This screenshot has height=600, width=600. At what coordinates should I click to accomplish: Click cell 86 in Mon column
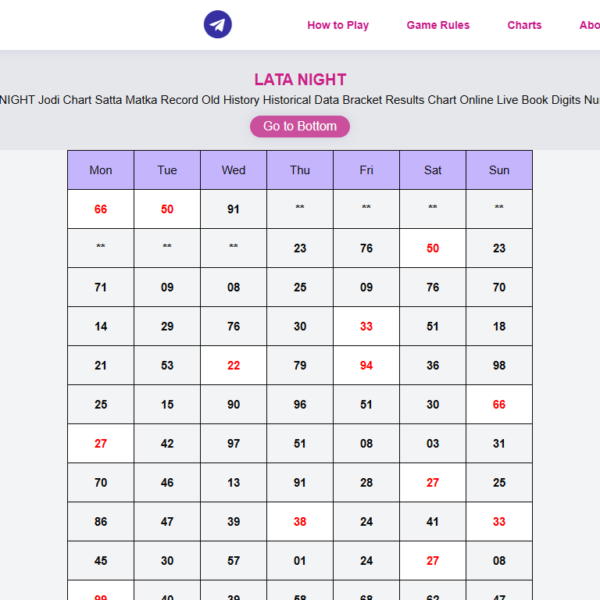pos(101,522)
